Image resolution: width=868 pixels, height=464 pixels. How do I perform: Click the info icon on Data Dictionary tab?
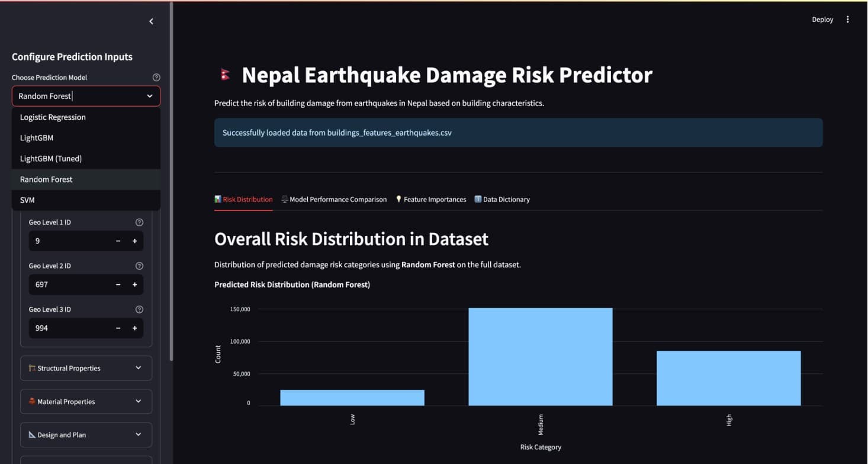pyautogui.click(x=477, y=199)
